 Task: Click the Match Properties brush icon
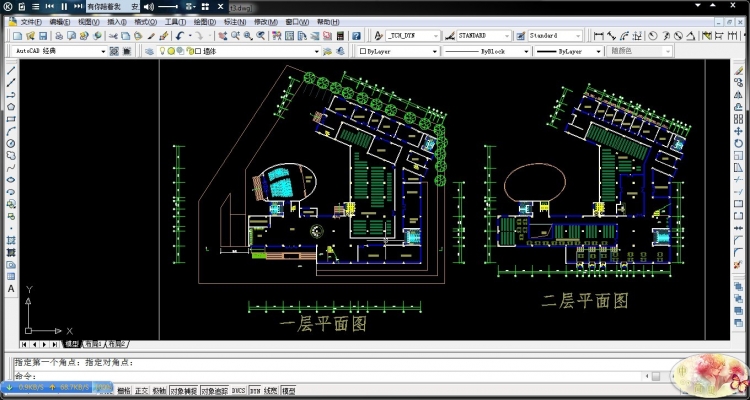coord(164,36)
